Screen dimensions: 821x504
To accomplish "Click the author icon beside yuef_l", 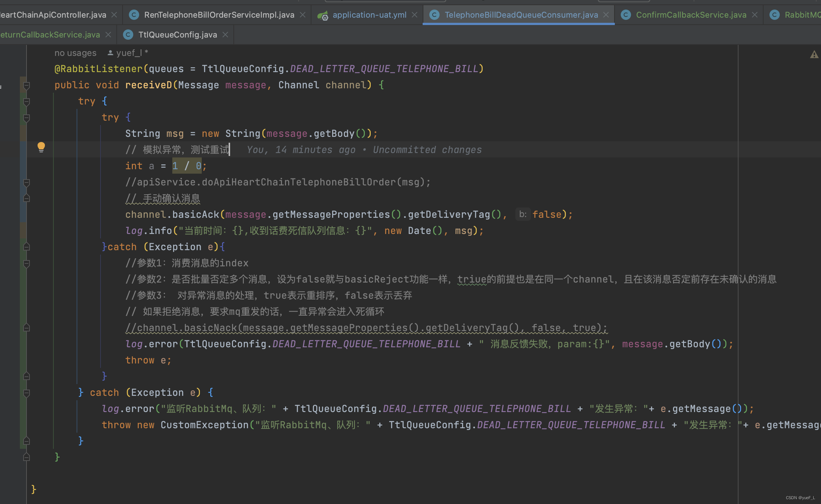I will tap(110, 53).
